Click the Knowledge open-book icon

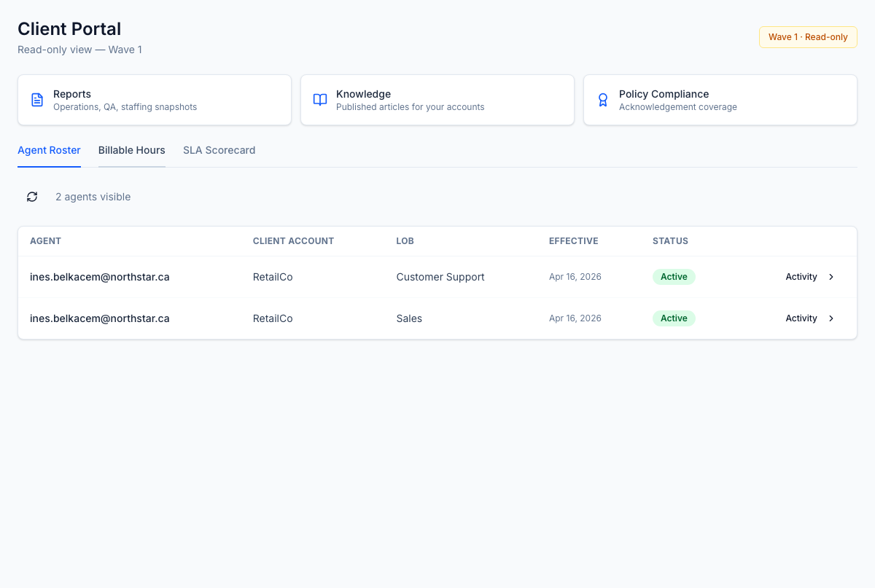[x=320, y=100]
